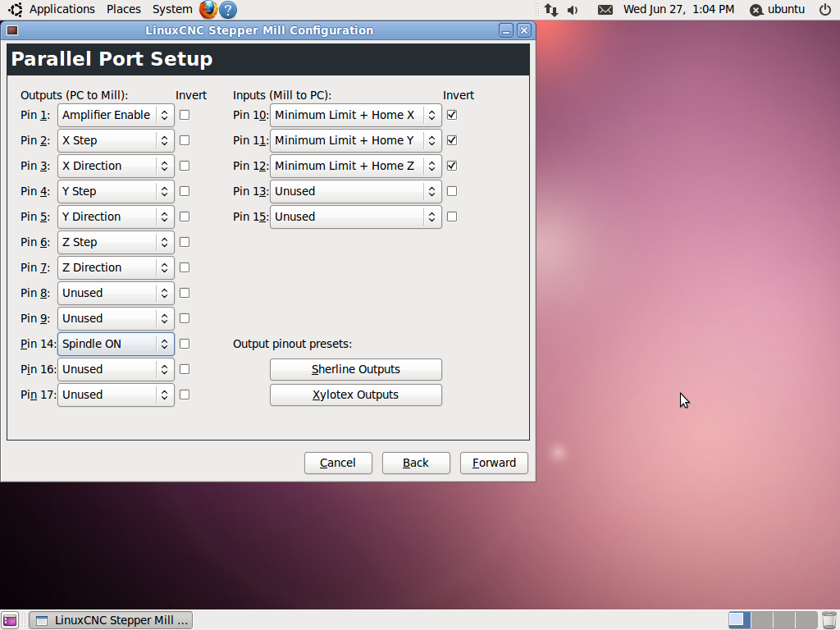Open the Pin 13 Unused input dropdown
This screenshot has width=840, height=630.
[356, 191]
